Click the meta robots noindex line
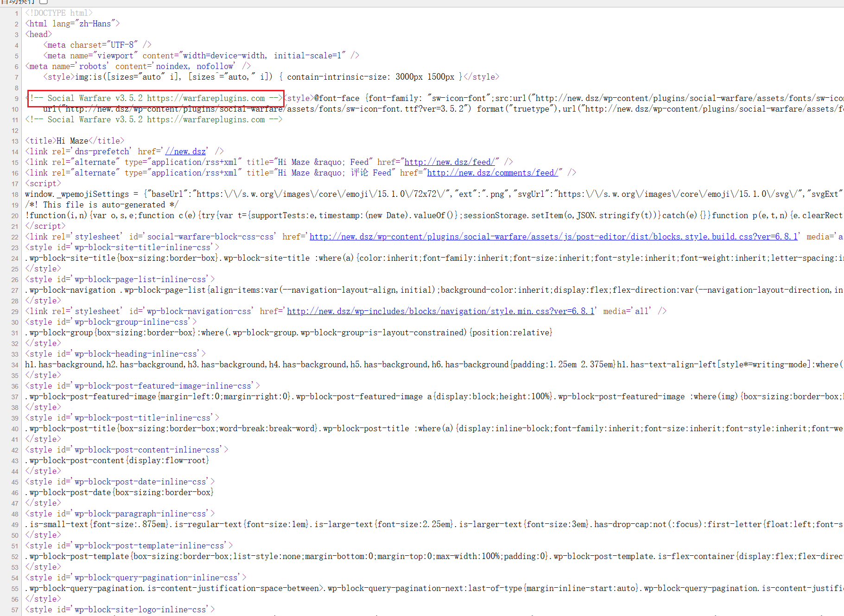The width and height of the screenshot is (844, 616). pyautogui.click(x=138, y=66)
